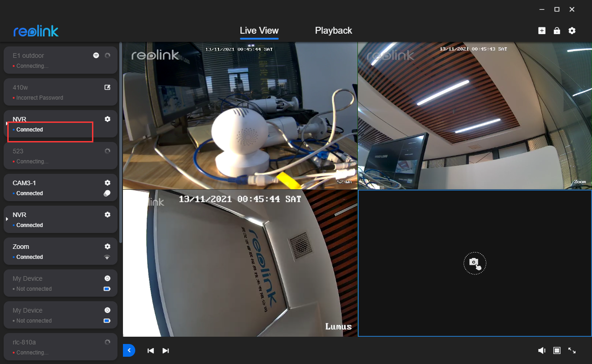Click the stacked-discs icon on CAM3-1
The width and height of the screenshot is (592, 364).
pyautogui.click(x=107, y=193)
